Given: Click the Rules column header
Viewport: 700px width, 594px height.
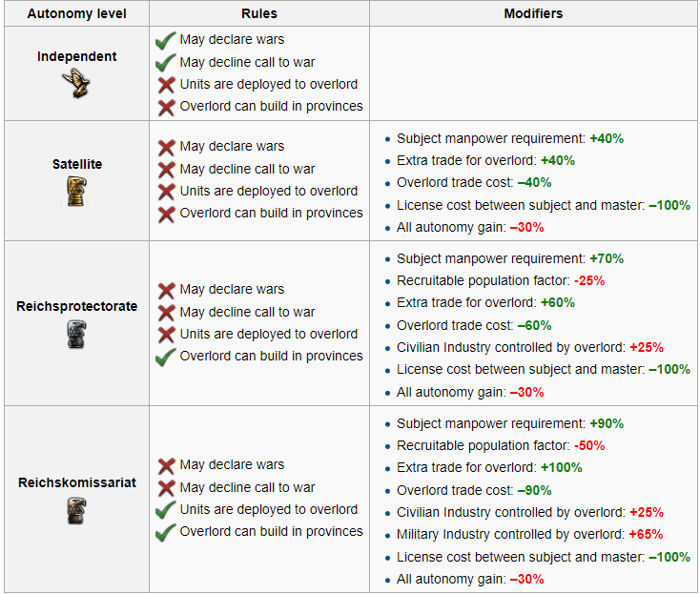Looking at the screenshot, I should click(x=259, y=14).
